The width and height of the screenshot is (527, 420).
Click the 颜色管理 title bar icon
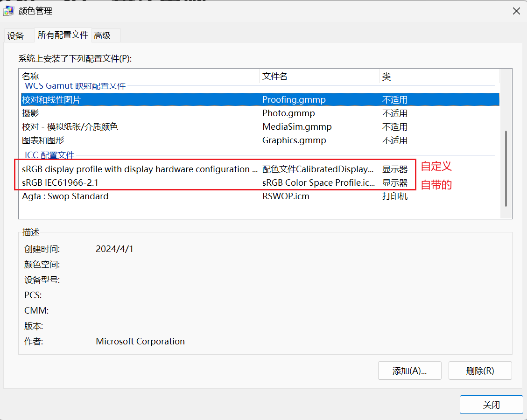pos(8,10)
